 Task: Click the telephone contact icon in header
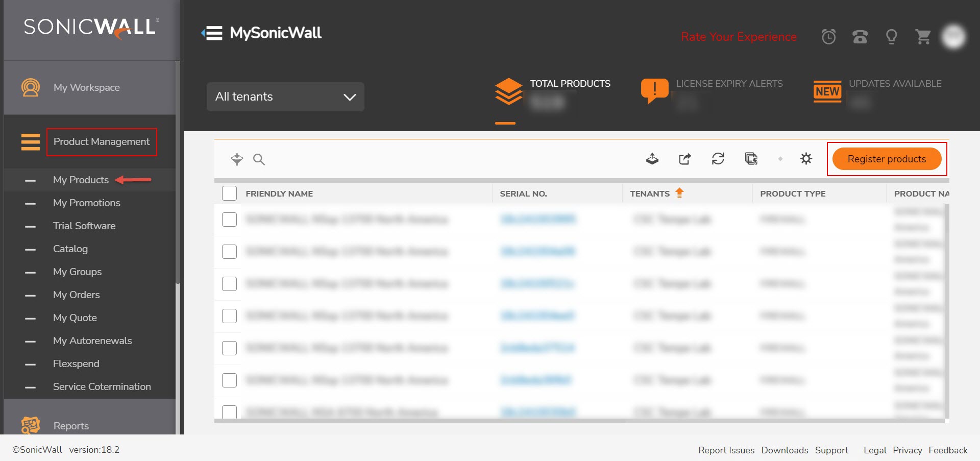click(x=860, y=37)
